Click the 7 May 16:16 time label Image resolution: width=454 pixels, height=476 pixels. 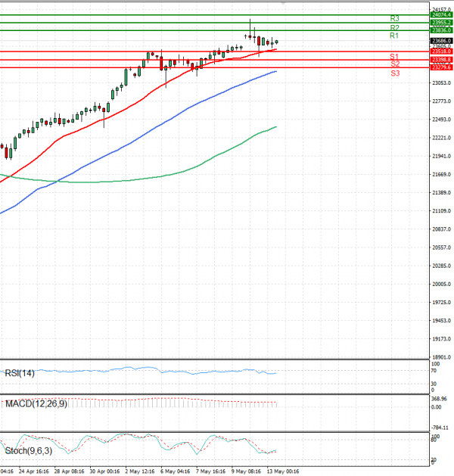coord(211,471)
